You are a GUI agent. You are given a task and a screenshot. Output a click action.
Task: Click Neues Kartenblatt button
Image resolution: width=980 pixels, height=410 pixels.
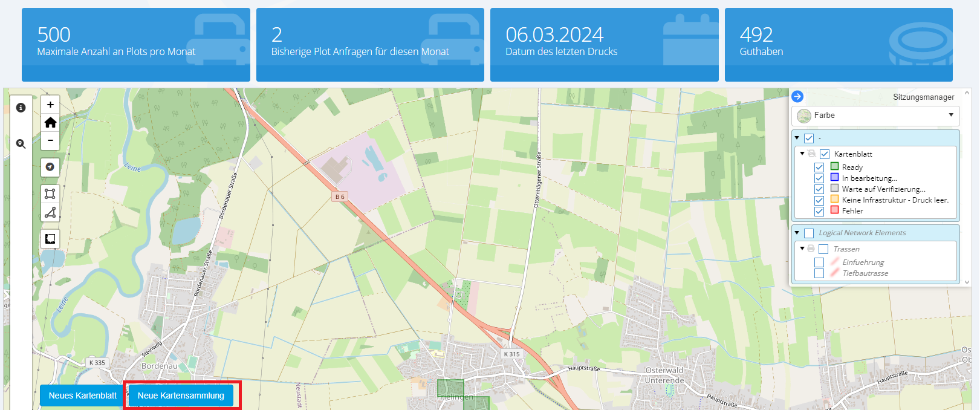(83, 395)
